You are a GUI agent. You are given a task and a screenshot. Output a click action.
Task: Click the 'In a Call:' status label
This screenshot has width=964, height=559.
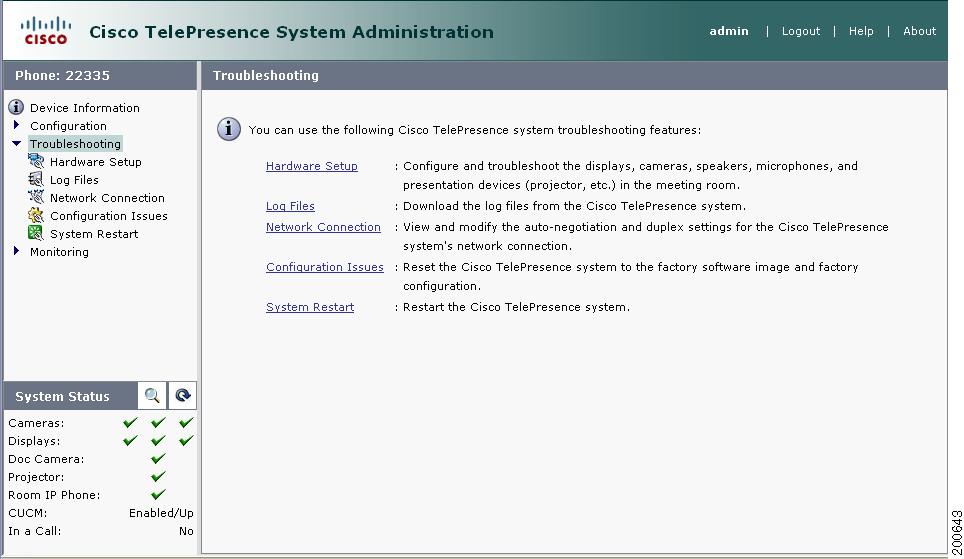coord(34,531)
